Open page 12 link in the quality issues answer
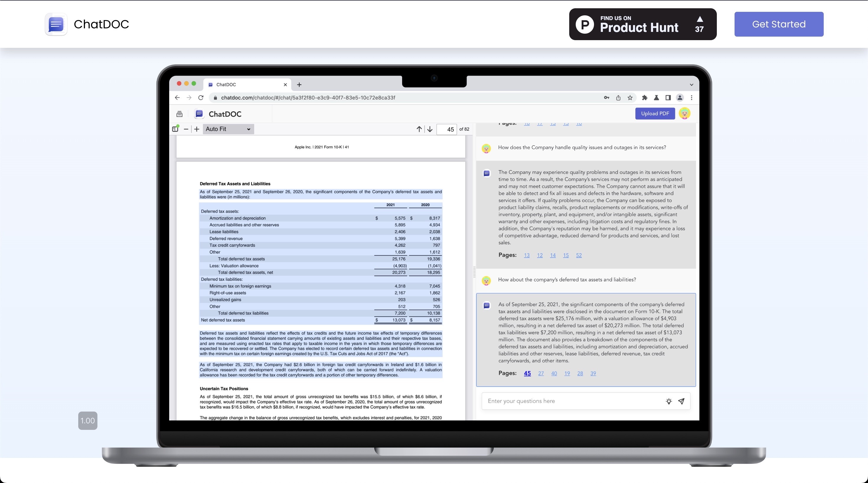The width and height of the screenshot is (868, 483). coord(540,255)
